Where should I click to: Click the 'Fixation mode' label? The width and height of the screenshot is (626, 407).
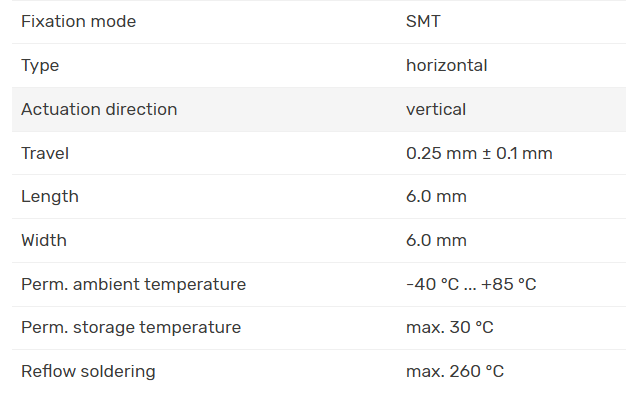(78, 21)
